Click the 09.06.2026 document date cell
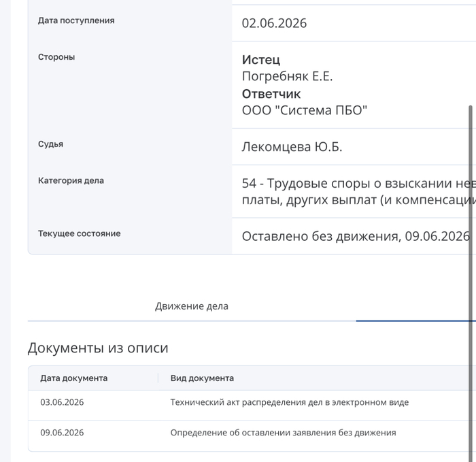The image size is (476, 462). click(x=62, y=433)
